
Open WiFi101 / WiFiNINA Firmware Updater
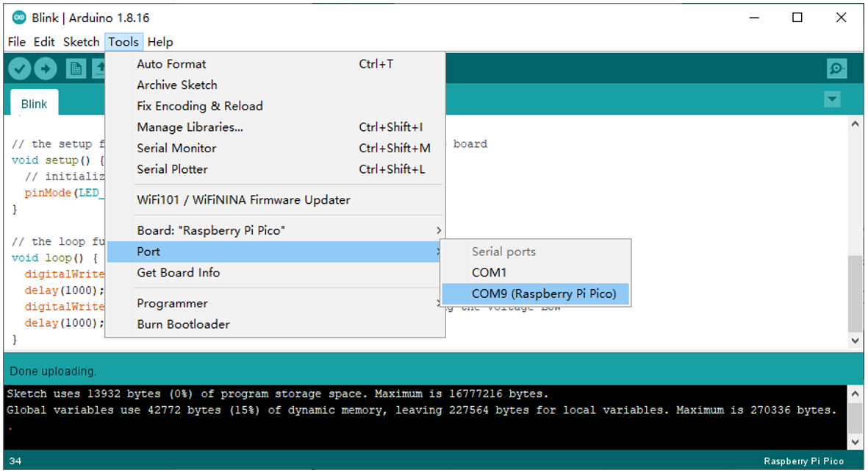tap(276, 200)
